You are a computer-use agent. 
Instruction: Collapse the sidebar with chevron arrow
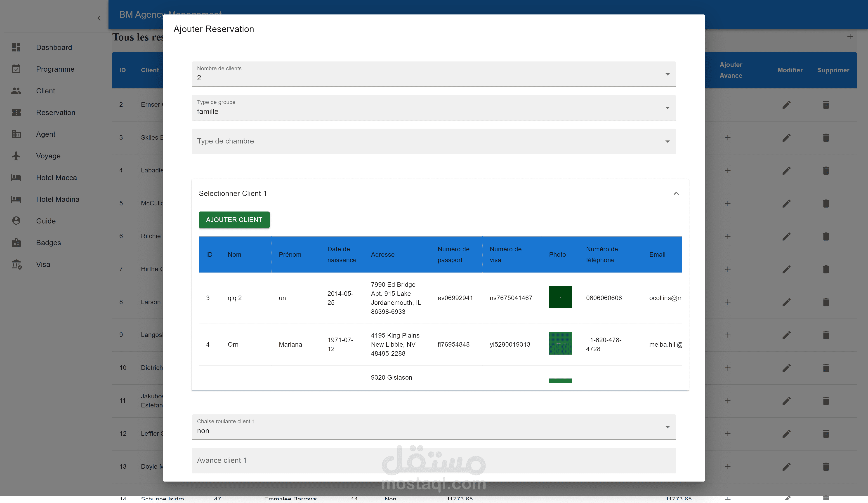tap(99, 18)
